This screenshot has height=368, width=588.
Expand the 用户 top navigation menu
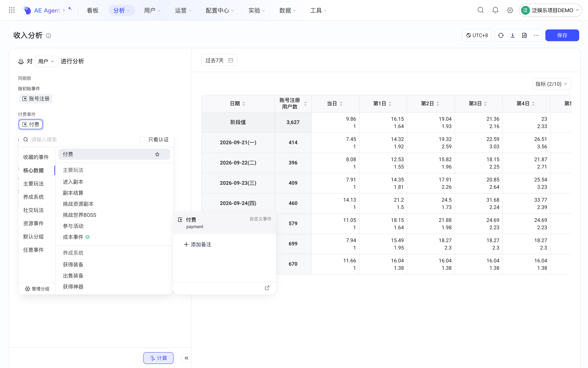point(152,10)
